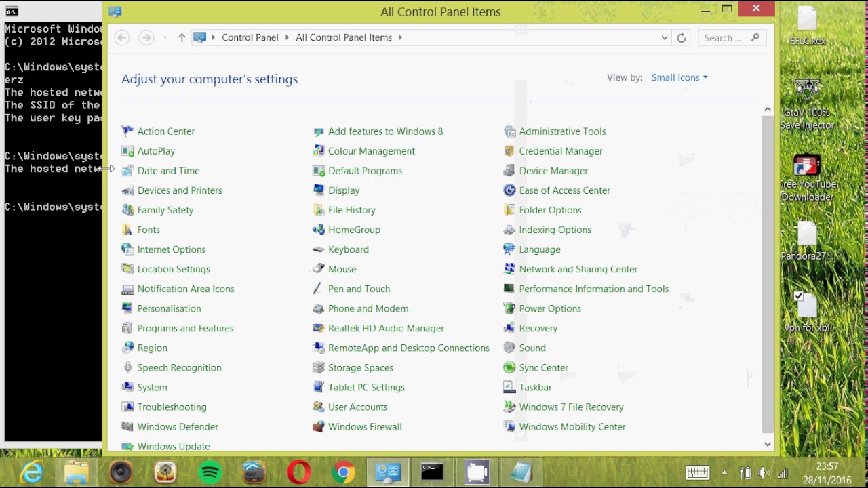Open File Explorer from the taskbar
The height and width of the screenshot is (488, 868).
[77, 472]
